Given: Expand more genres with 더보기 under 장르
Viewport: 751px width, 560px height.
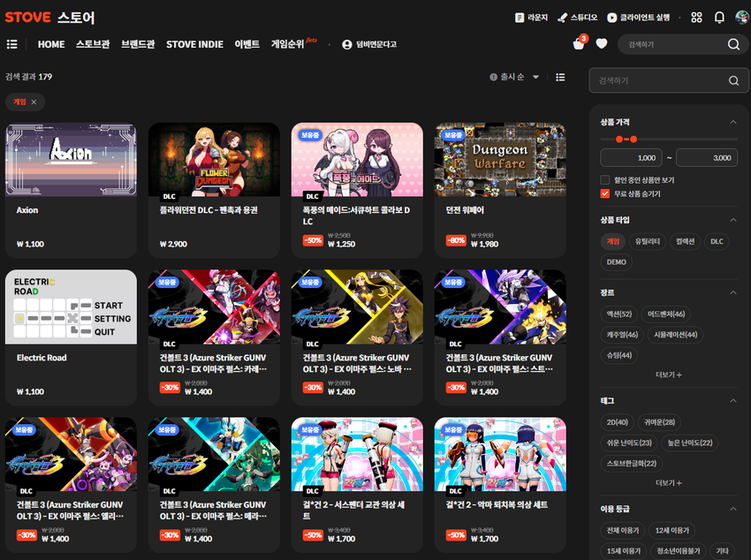Looking at the screenshot, I should click(669, 375).
